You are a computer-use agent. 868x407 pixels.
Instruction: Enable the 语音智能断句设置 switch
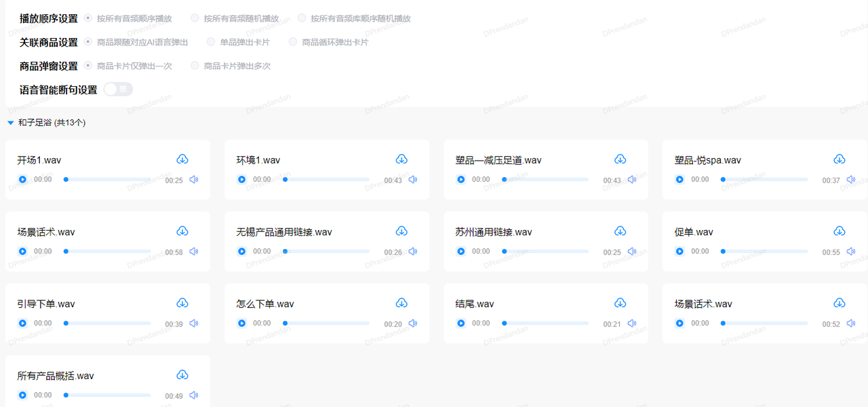pyautogui.click(x=118, y=90)
